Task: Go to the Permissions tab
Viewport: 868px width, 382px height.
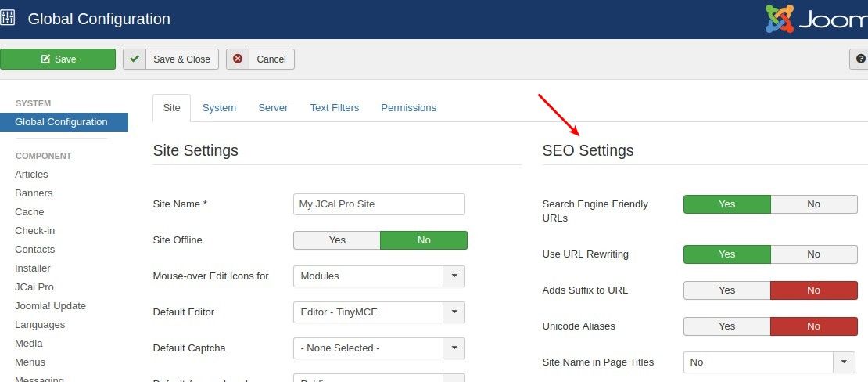Action: pyautogui.click(x=408, y=108)
